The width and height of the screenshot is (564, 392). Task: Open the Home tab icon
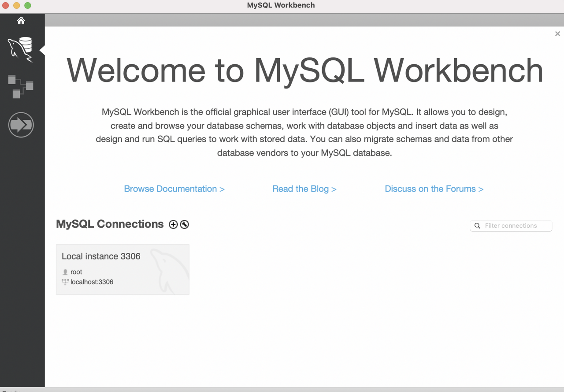(x=21, y=20)
